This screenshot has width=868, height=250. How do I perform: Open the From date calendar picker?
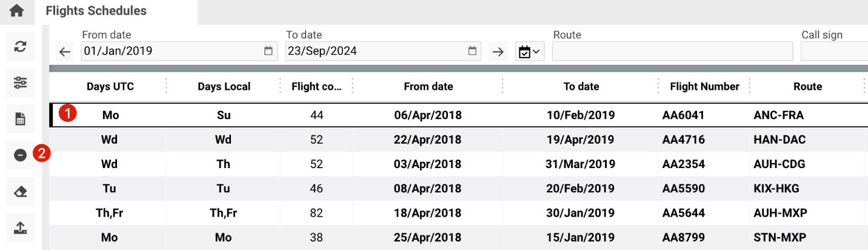(x=269, y=51)
